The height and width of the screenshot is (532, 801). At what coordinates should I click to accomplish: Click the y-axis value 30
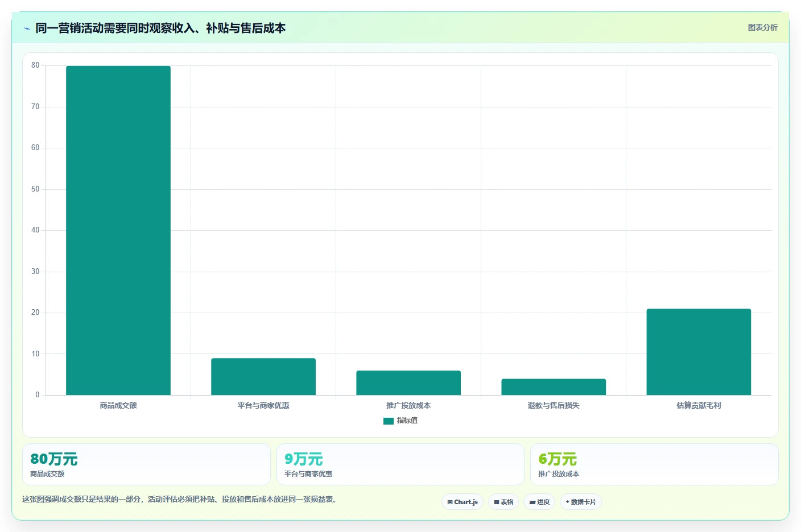[35, 272]
